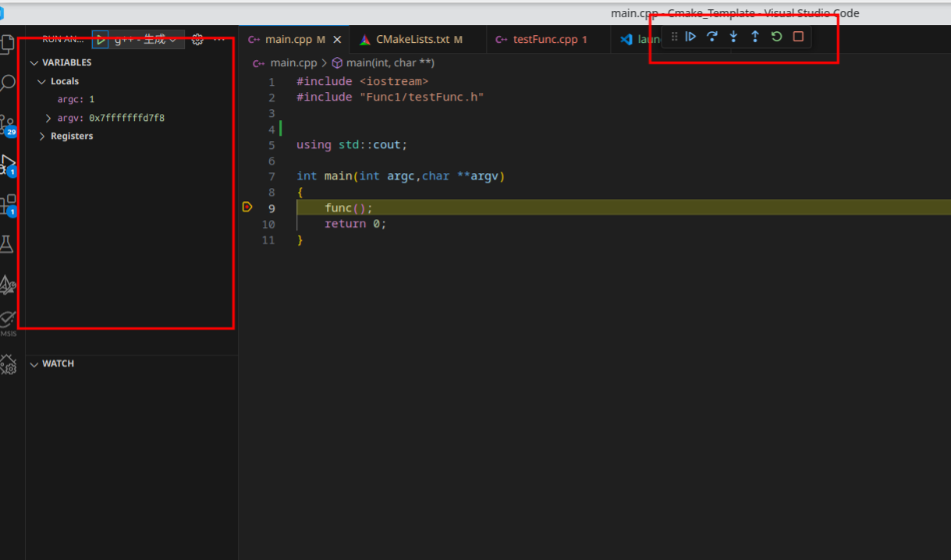
Task: Start debugging with the green play button
Action: [100, 39]
